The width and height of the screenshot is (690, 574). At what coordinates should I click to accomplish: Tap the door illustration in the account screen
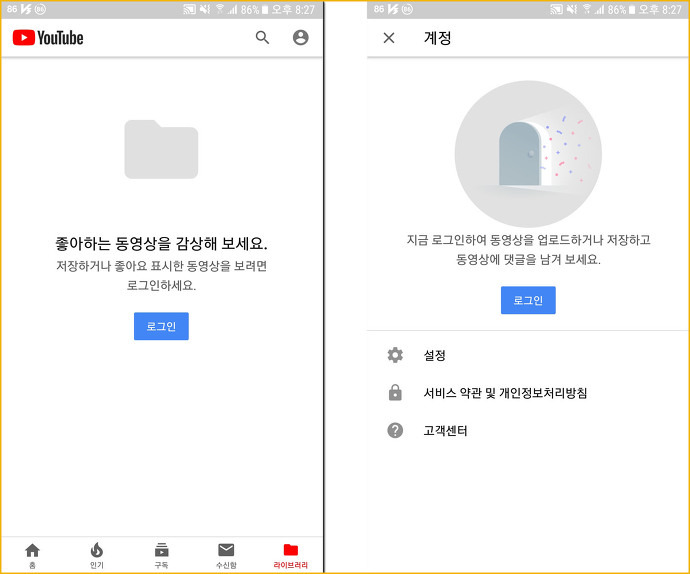click(528, 154)
